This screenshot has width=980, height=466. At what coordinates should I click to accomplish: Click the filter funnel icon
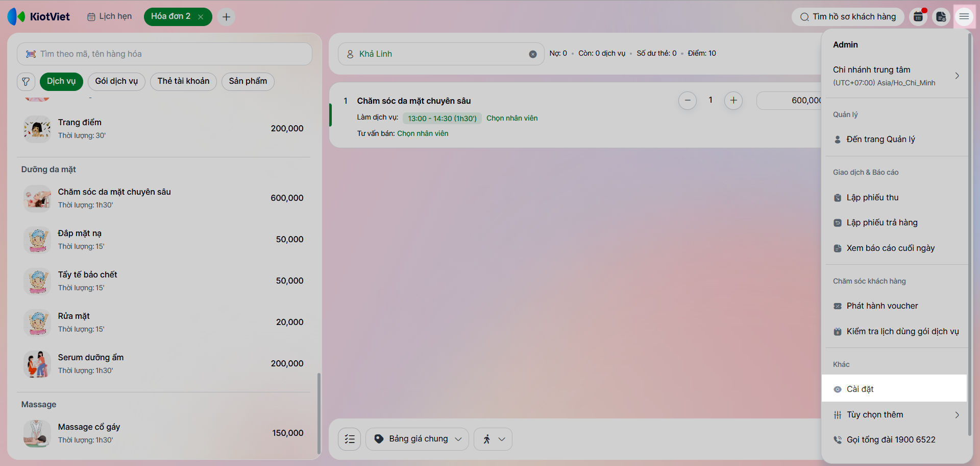(26, 82)
